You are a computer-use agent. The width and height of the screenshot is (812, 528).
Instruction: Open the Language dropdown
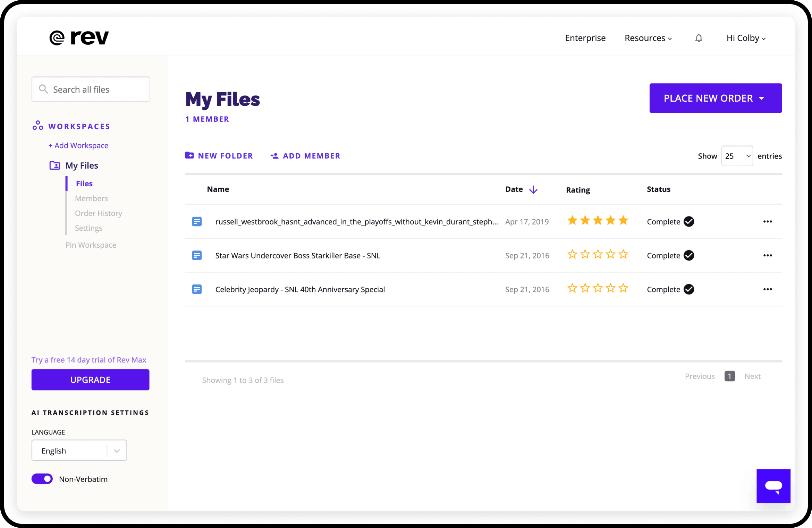tap(79, 450)
